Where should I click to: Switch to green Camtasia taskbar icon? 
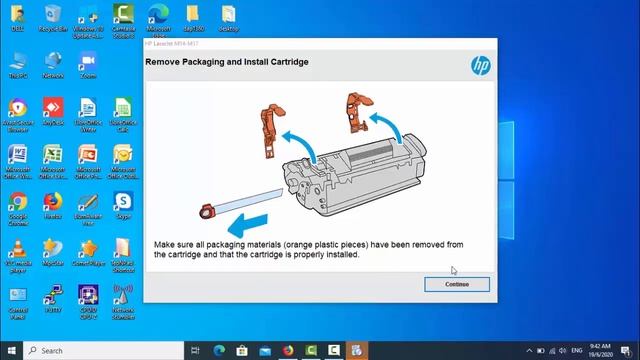tap(311, 351)
